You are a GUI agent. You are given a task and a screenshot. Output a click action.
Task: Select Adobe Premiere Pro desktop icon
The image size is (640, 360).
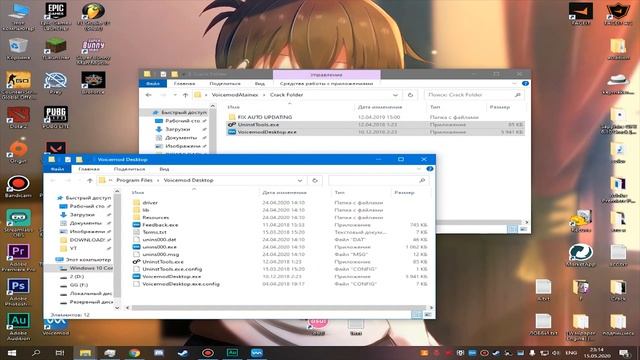click(x=18, y=258)
